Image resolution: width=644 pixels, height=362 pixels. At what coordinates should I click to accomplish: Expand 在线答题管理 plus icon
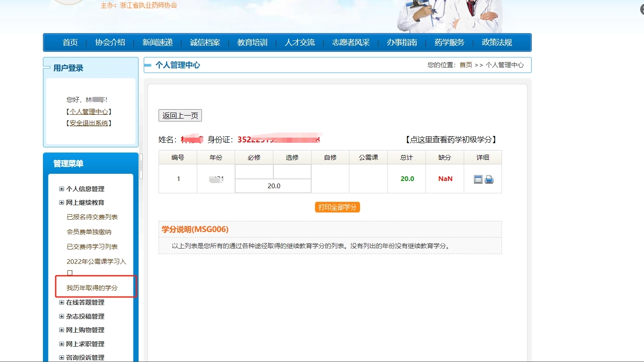point(62,303)
